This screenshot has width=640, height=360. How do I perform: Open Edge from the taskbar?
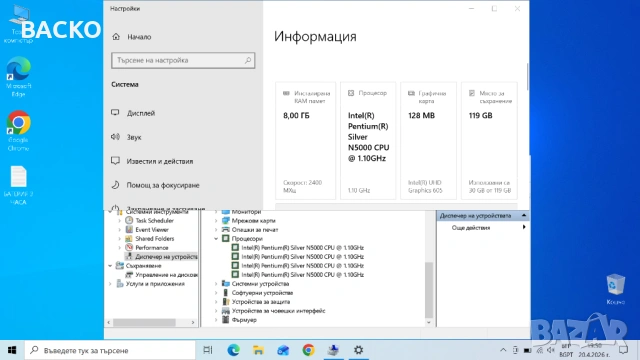[233, 350]
